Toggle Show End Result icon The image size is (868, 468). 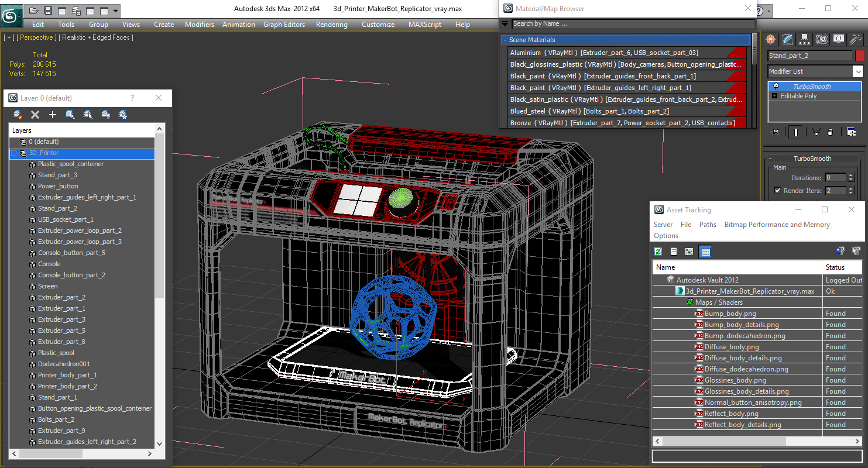pos(796,132)
